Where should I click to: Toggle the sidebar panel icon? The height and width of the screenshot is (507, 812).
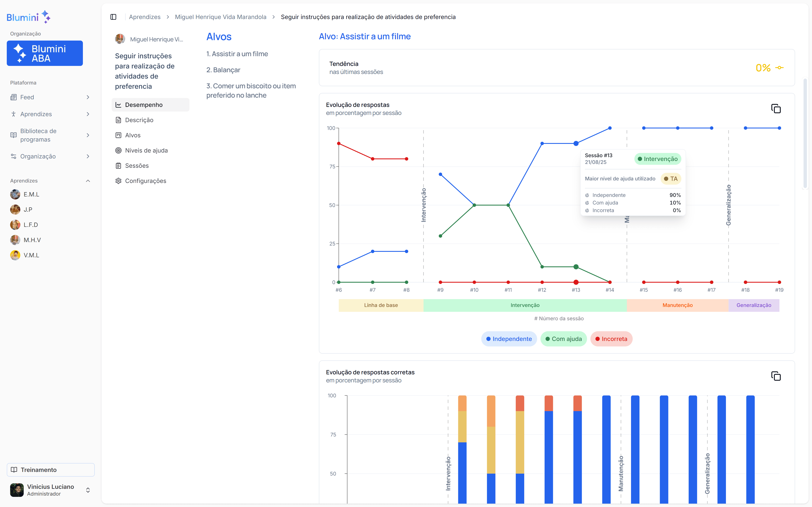pyautogui.click(x=113, y=17)
